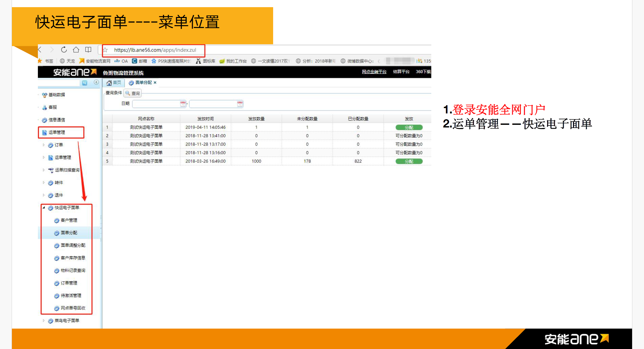Open the 天龙 bookmark
644x349 pixels.
[68, 61]
